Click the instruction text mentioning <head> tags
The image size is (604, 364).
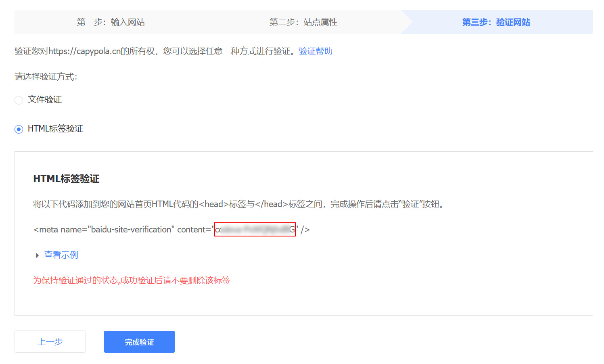click(x=238, y=204)
